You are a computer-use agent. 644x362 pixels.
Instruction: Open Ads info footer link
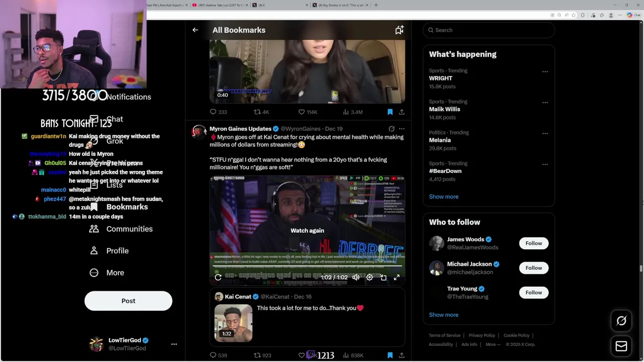pos(469,344)
